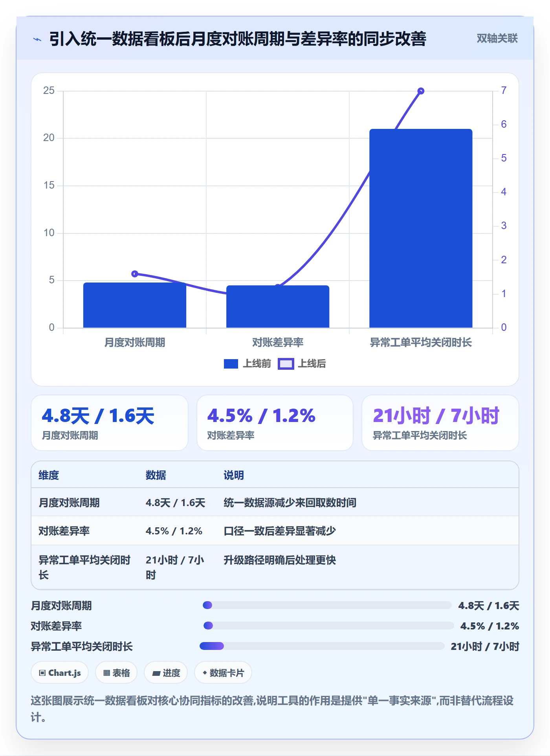Image resolution: width=550 pixels, height=756 pixels.
Task: Click the line point above the 月度对账周期 bar
Action: tap(135, 274)
